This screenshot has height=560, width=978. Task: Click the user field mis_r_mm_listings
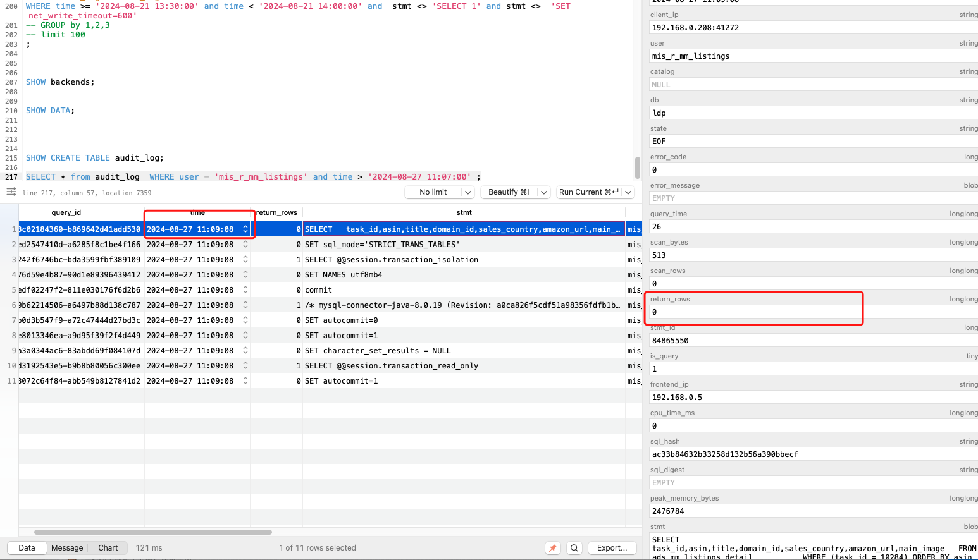tap(814, 56)
